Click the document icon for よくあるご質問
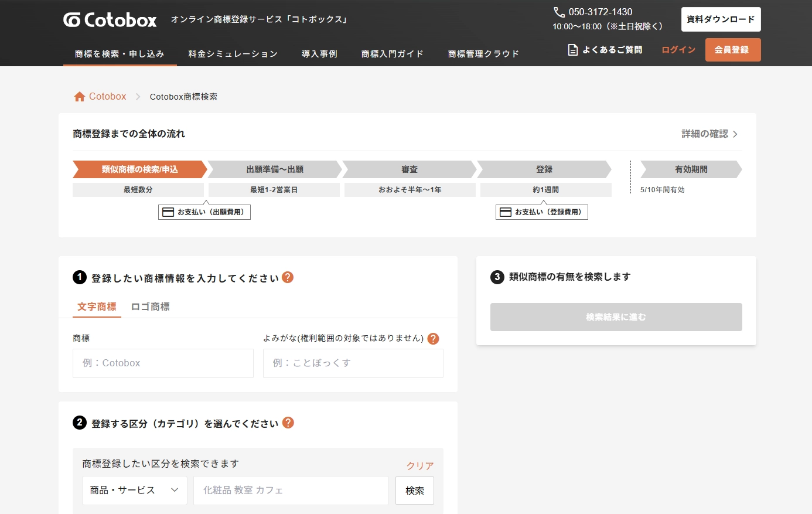812x514 pixels. coord(573,50)
